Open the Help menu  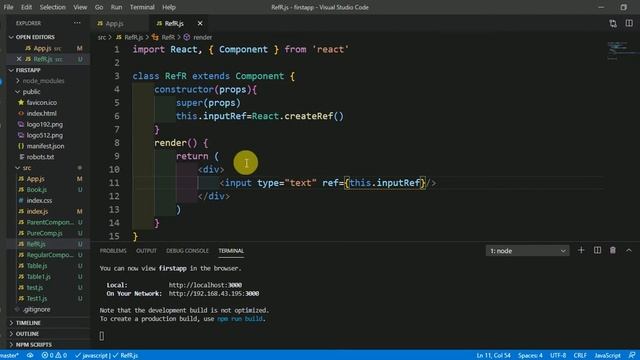[x=169, y=7]
